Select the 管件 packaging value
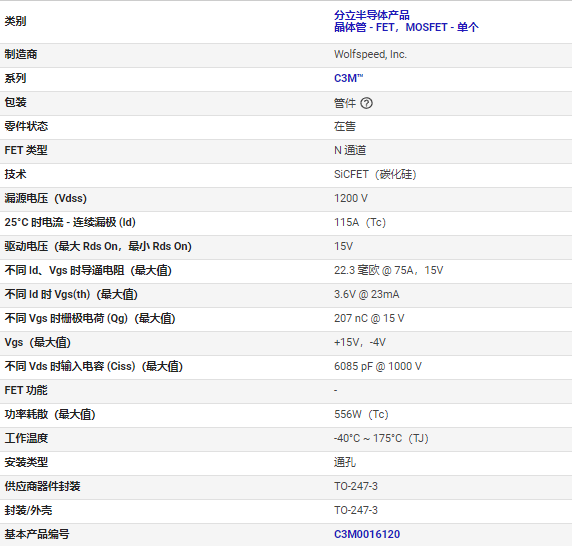The width and height of the screenshot is (572, 546). click(x=345, y=103)
